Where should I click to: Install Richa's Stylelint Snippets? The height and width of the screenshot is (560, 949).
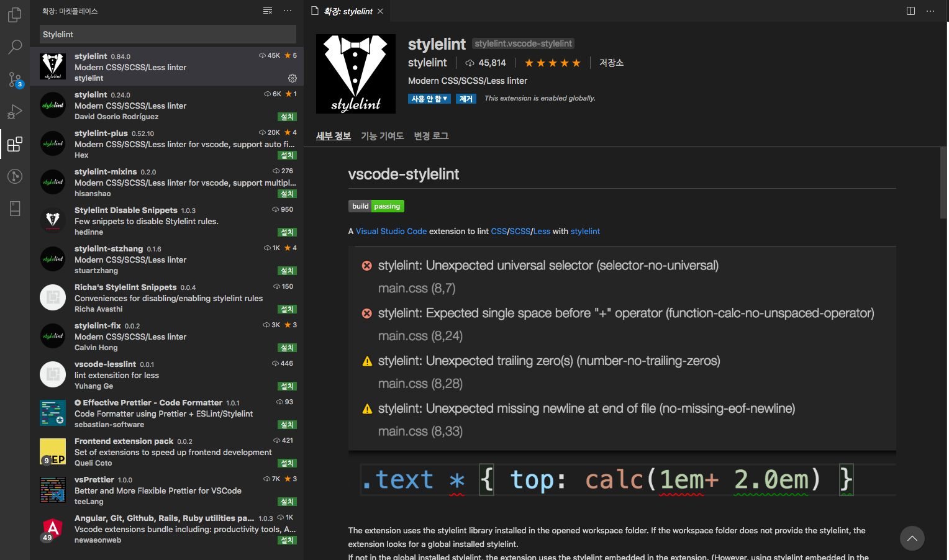(x=288, y=309)
